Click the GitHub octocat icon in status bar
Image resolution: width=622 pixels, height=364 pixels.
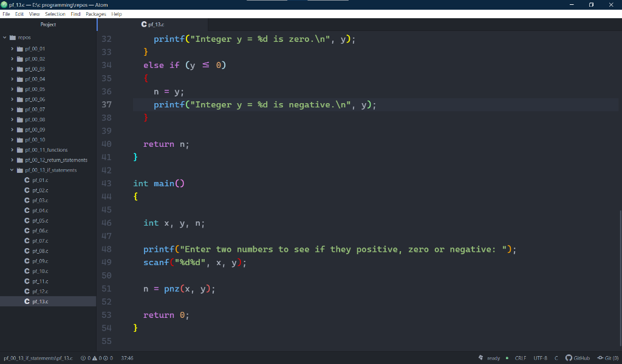coord(569,358)
